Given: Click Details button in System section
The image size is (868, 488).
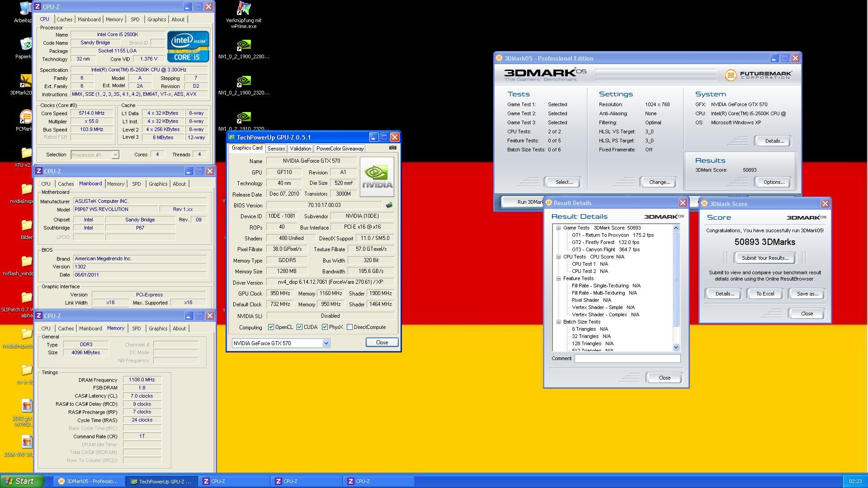Looking at the screenshot, I should coord(774,141).
